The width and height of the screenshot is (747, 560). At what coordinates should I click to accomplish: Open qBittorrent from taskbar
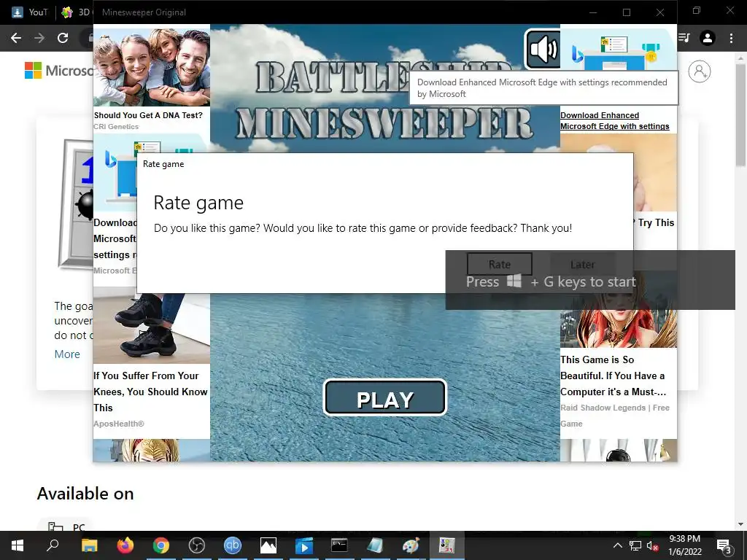233,545
